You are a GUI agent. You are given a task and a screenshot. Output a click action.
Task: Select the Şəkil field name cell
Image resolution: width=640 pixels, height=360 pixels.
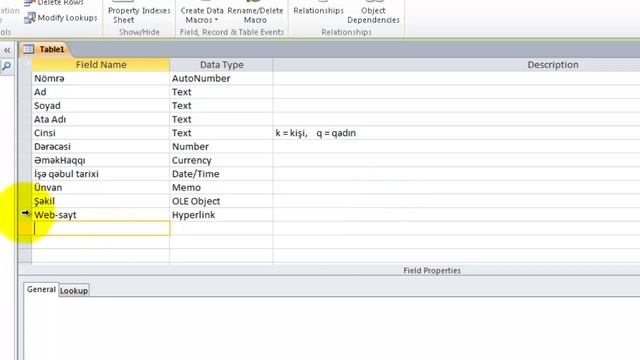101,201
